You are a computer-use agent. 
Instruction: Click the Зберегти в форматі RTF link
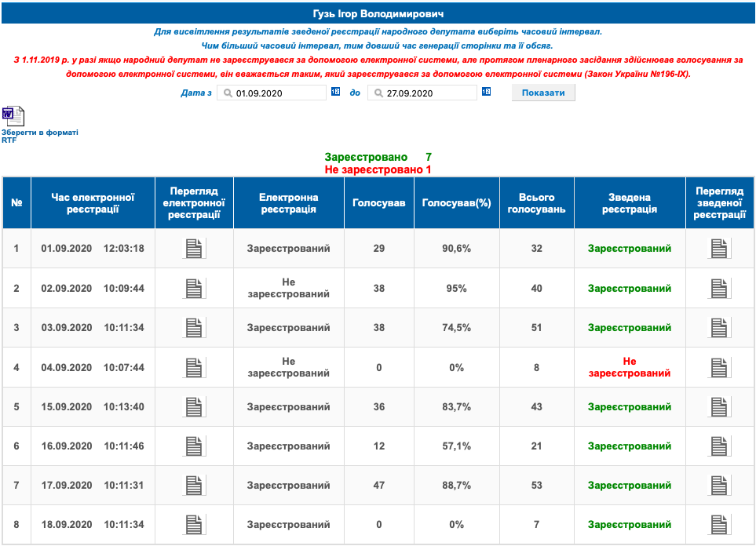tap(39, 136)
